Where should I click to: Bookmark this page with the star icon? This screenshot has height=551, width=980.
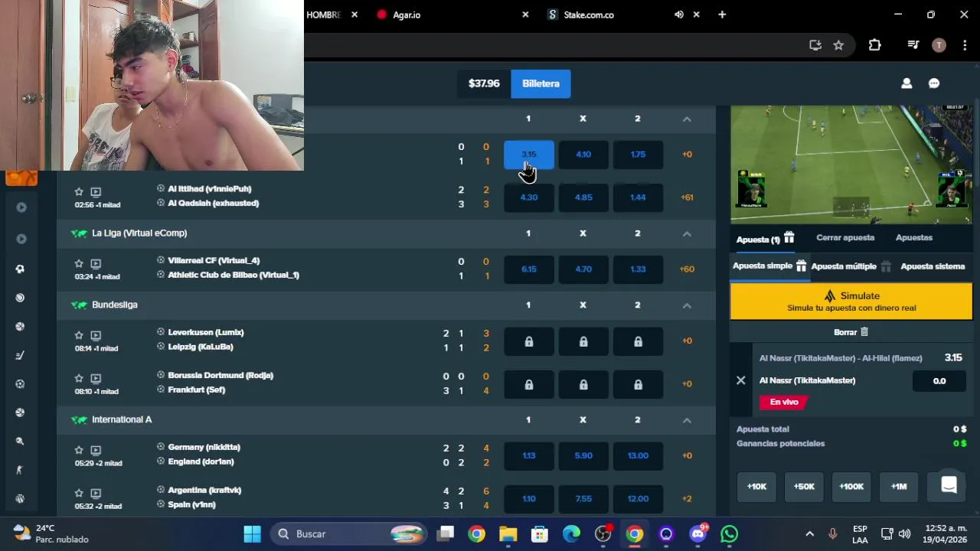[838, 45]
